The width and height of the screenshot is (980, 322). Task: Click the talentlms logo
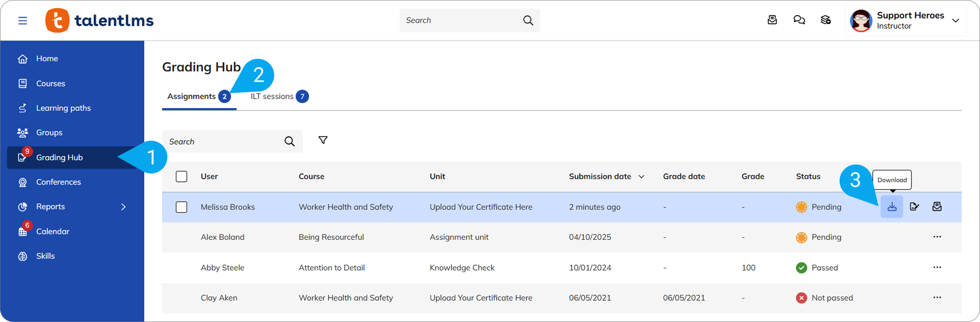100,20
